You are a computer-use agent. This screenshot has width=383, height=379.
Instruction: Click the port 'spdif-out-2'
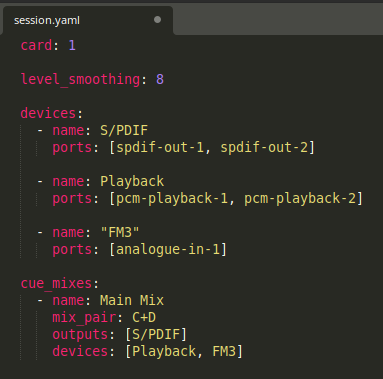pyautogui.click(x=264, y=147)
